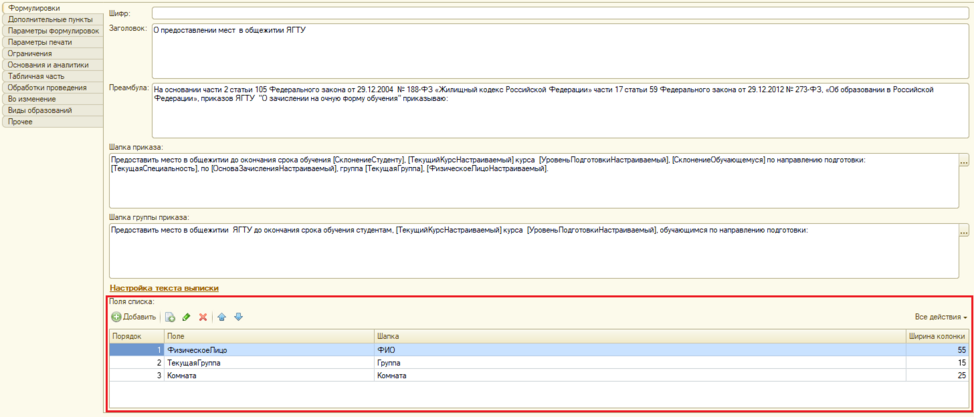
Task: Click the green pencil edit icon
Action: (x=186, y=317)
